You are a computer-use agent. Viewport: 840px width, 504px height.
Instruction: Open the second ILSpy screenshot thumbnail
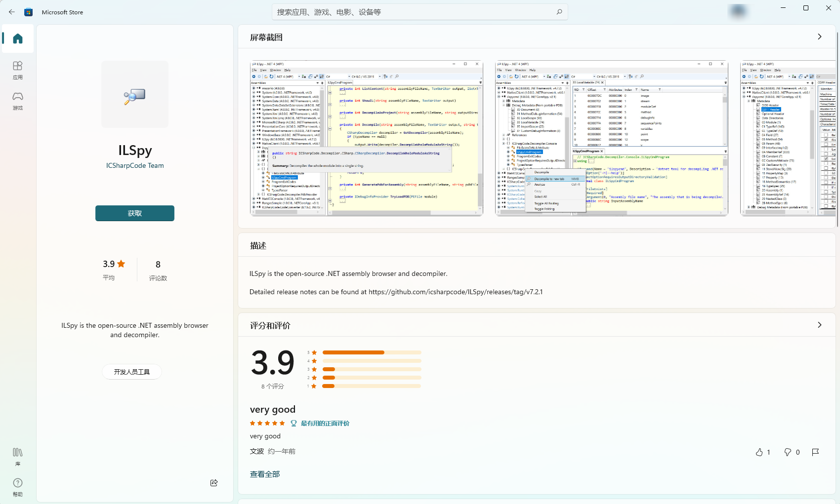pyautogui.click(x=612, y=138)
